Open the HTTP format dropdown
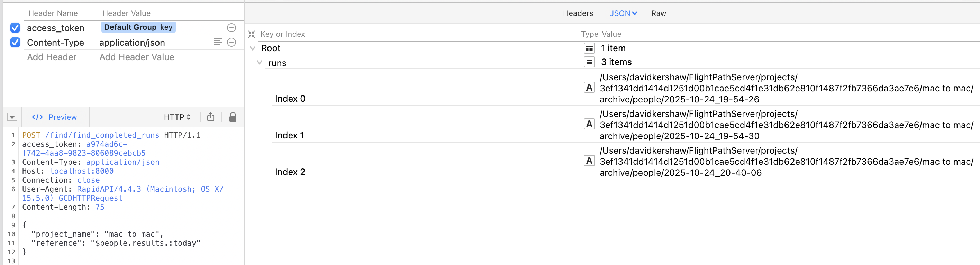The height and width of the screenshot is (265, 980). pyautogui.click(x=177, y=117)
